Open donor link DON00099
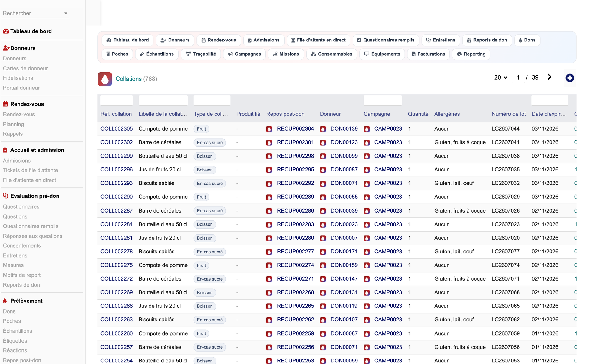 (344, 156)
